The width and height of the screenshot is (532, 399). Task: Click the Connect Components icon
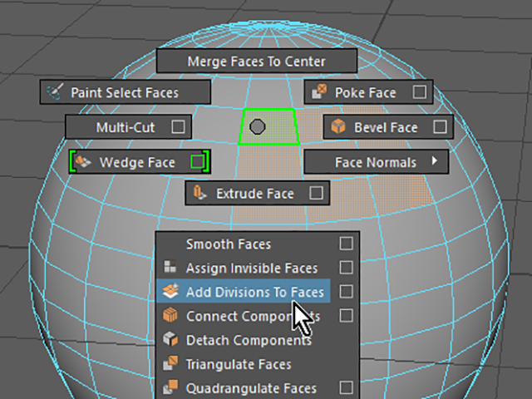(170, 316)
